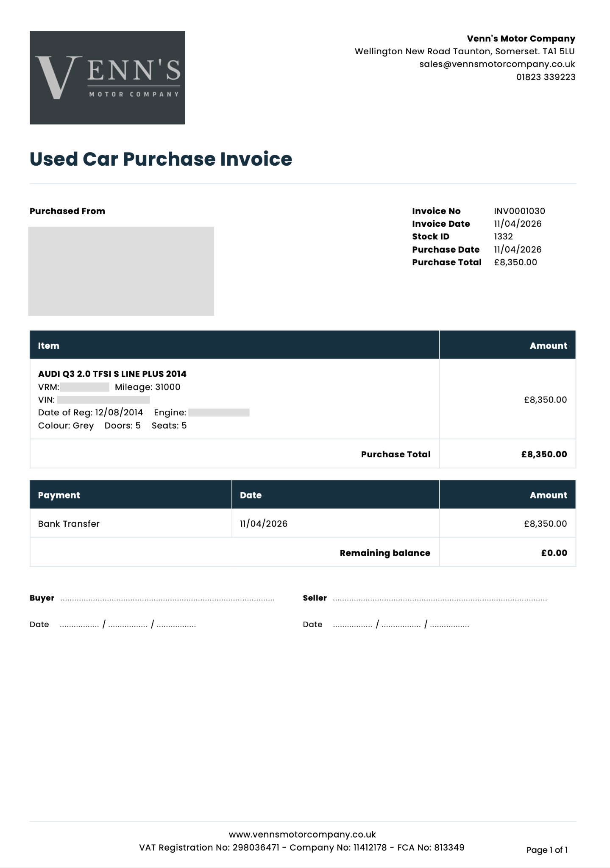
Task: Click the Buyer signature line
Action: (x=167, y=600)
